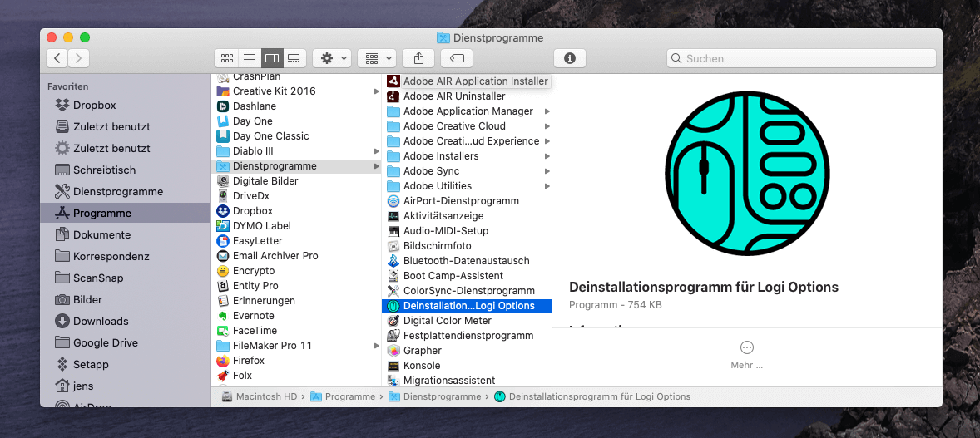Open the Action gear dropdown menu
Image resolution: width=980 pixels, height=438 pixels.
[x=332, y=58]
